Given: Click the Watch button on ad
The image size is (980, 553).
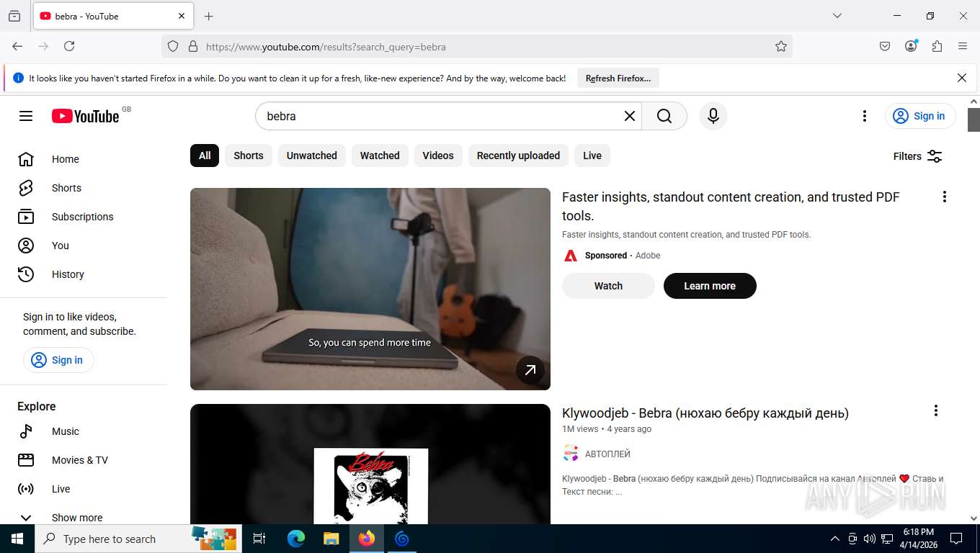Looking at the screenshot, I should [x=608, y=286].
